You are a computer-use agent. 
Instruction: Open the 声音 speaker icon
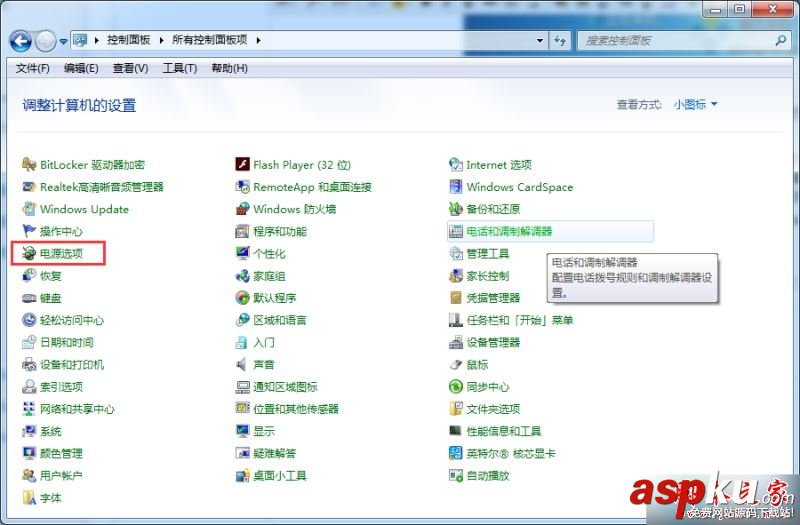[x=242, y=364]
